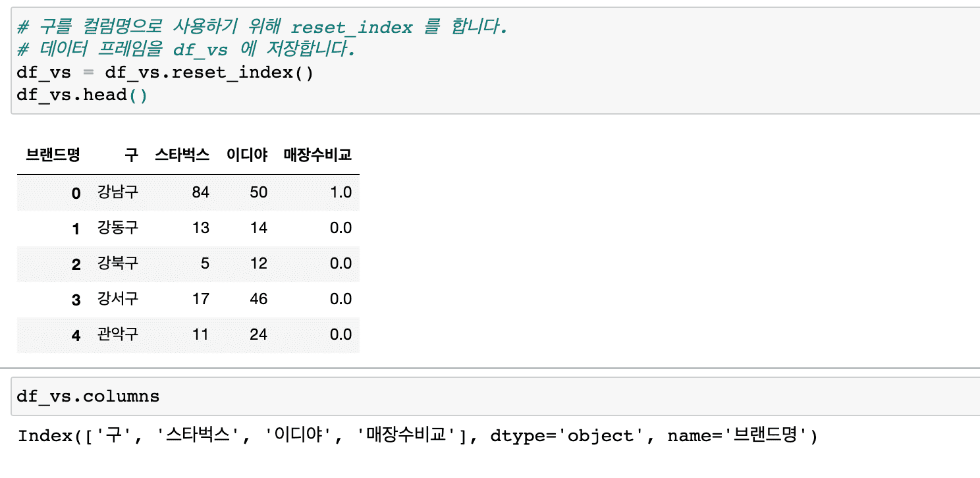Screen dimensions: 980x478
Task: Click the 스타벅스 value 84
Action: click(200, 192)
